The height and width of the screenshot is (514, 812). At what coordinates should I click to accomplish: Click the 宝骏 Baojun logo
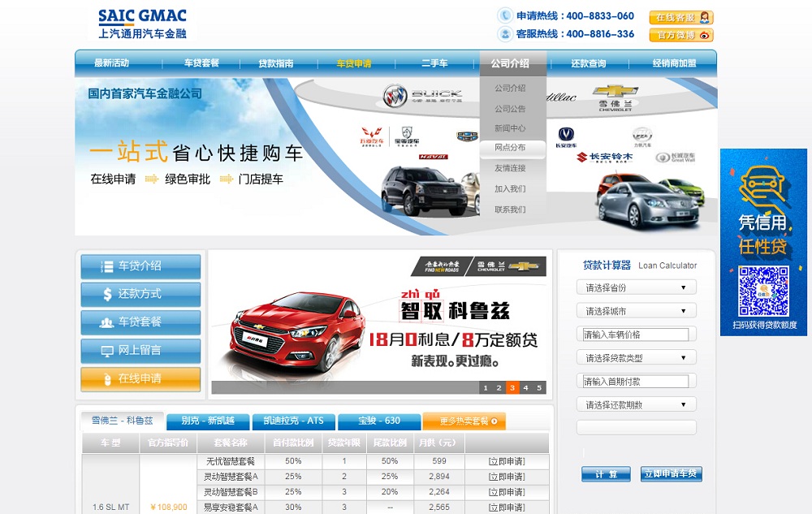[407, 136]
